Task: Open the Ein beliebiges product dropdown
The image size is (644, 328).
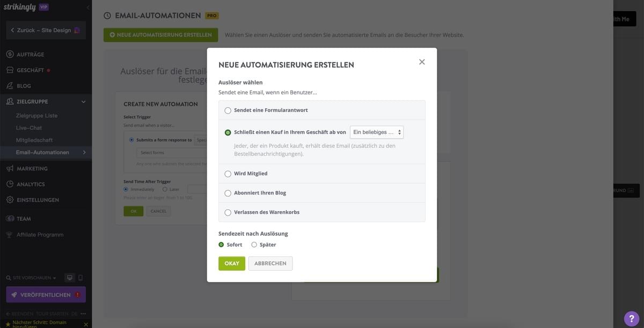Action: (x=376, y=132)
